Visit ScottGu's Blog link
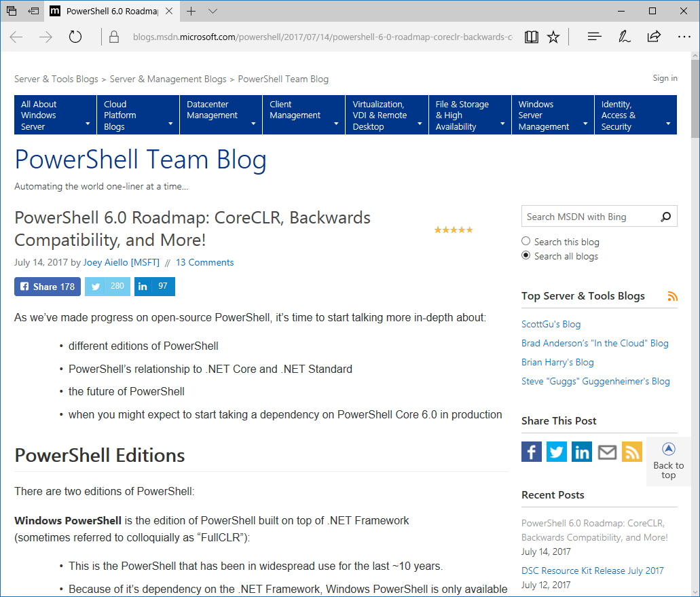This screenshot has width=700, height=597. click(551, 324)
